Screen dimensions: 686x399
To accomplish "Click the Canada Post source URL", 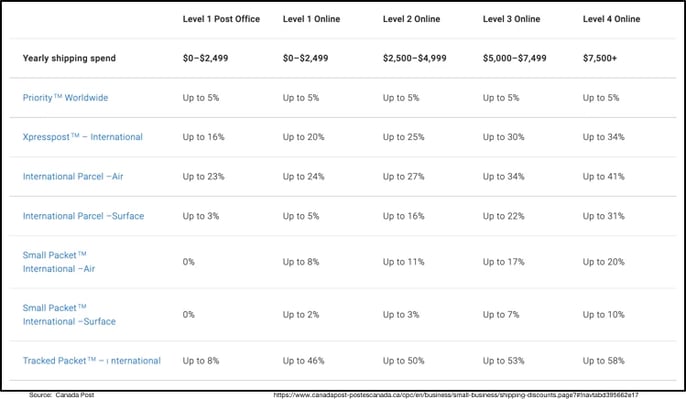I will pyautogui.click(x=456, y=395).
